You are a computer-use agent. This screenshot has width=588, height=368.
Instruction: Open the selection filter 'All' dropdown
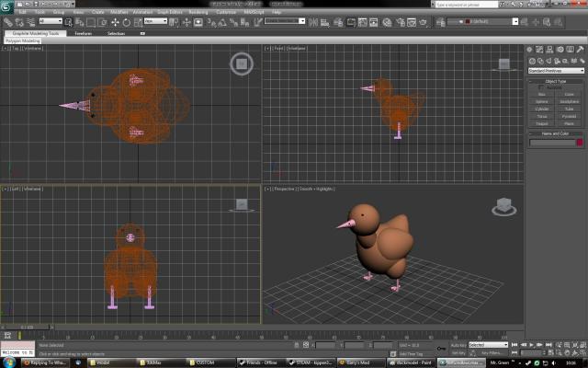[x=51, y=21]
